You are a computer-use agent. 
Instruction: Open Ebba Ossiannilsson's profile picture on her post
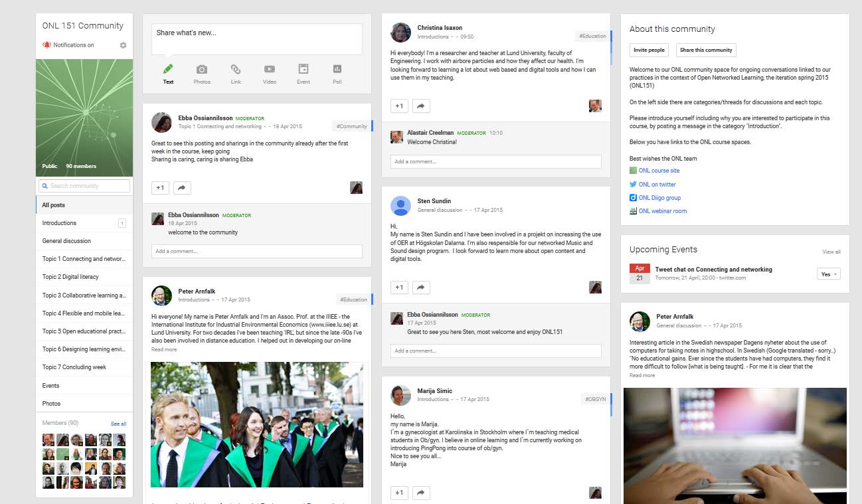pos(162,122)
